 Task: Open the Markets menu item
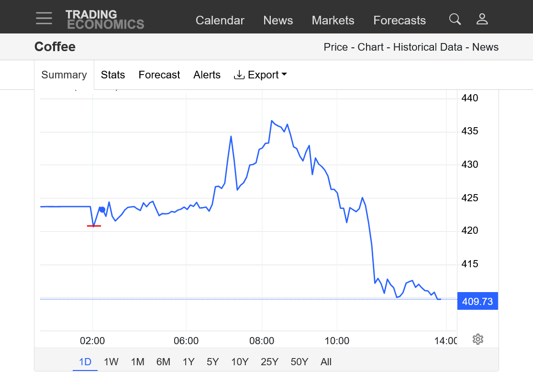click(333, 21)
